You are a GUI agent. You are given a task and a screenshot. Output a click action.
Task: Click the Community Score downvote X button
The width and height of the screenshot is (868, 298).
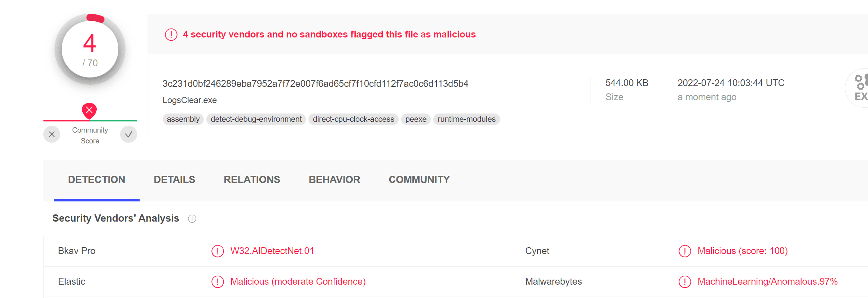pos(52,134)
